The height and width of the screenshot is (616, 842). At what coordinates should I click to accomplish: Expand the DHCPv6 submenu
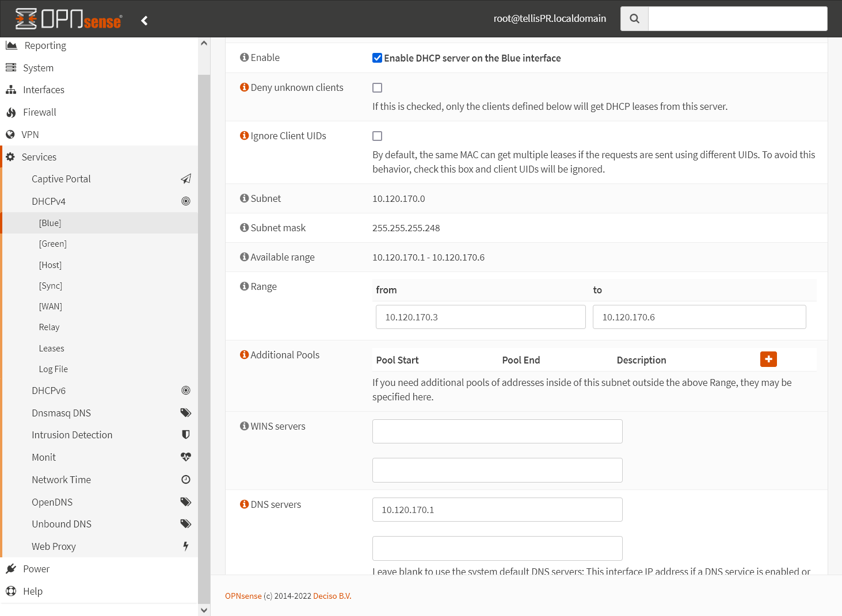pyautogui.click(x=49, y=391)
